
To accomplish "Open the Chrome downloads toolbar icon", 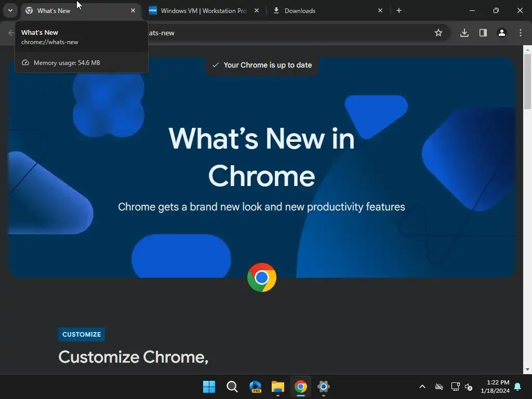I will point(464,33).
